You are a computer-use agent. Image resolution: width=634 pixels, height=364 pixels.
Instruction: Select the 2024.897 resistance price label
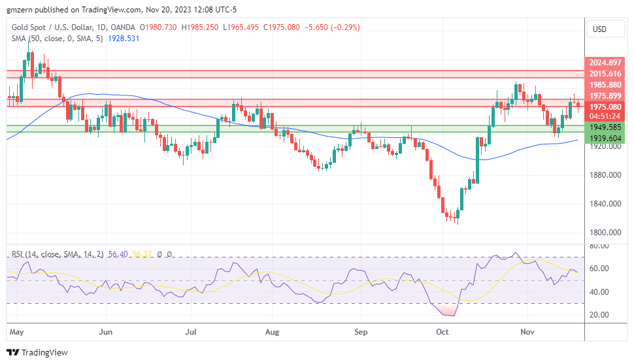pos(605,62)
